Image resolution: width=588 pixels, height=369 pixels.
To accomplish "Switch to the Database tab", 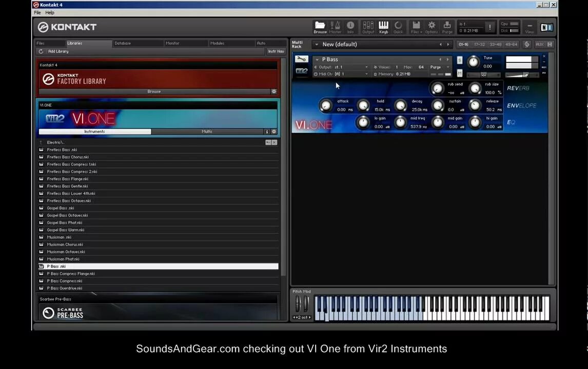I will pyautogui.click(x=138, y=43).
